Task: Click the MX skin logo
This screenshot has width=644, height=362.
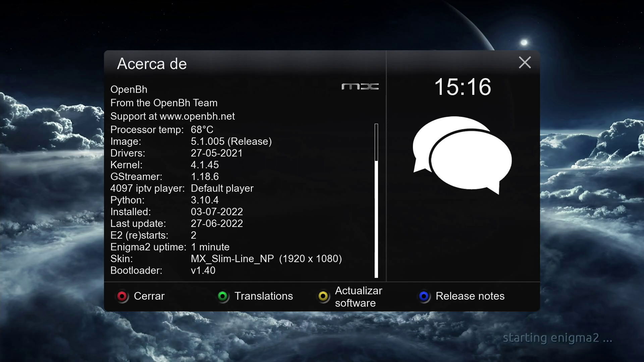Action: [x=360, y=87]
